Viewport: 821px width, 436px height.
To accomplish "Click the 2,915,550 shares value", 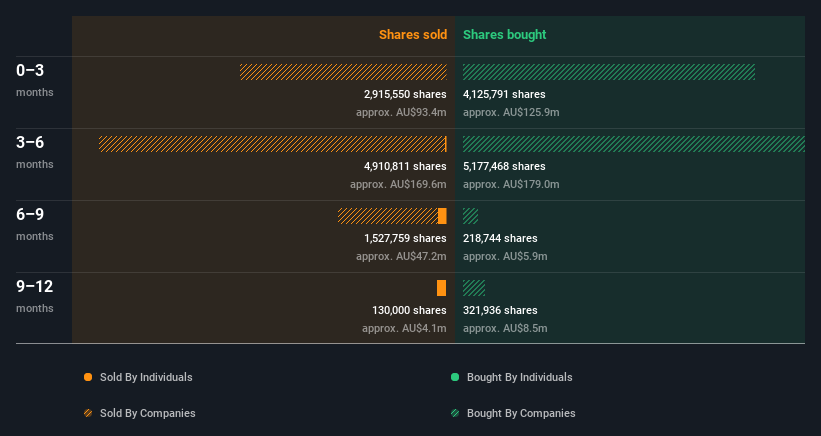I will point(405,95).
